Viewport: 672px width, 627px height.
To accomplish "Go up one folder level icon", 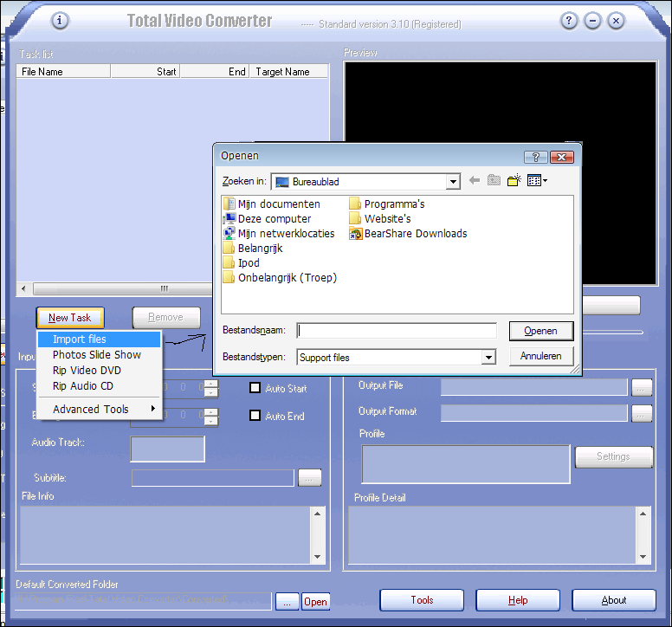I will coord(494,180).
